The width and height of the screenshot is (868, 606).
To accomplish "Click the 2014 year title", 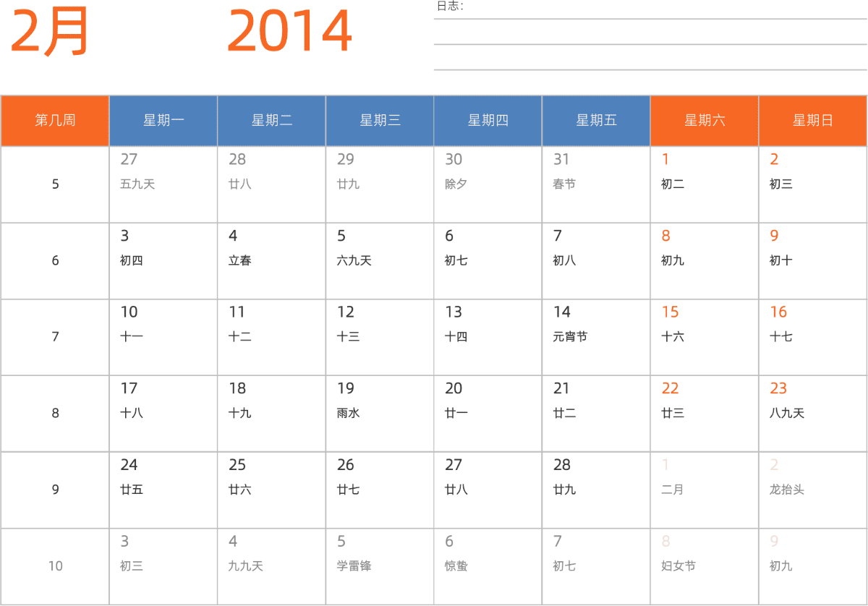I will tap(289, 32).
